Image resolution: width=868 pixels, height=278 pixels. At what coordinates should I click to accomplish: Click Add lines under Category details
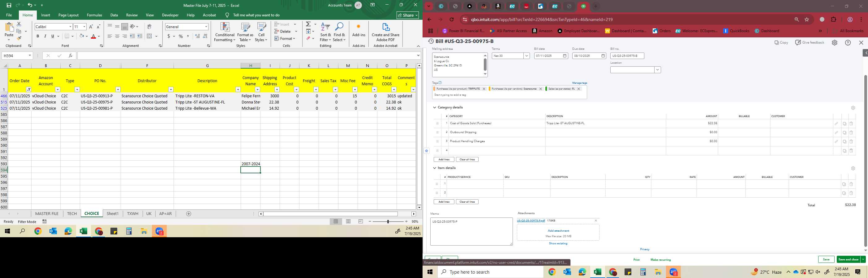(444, 159)
